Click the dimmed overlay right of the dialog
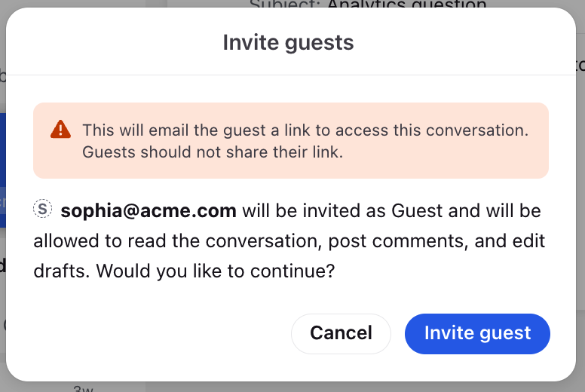 point(580,186)
